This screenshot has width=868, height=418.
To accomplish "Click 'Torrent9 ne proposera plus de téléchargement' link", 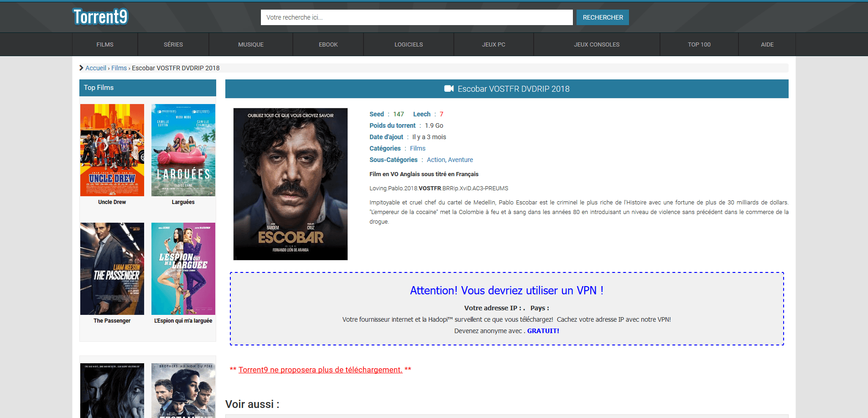I will pyautogui.click(x=320, y=370).
